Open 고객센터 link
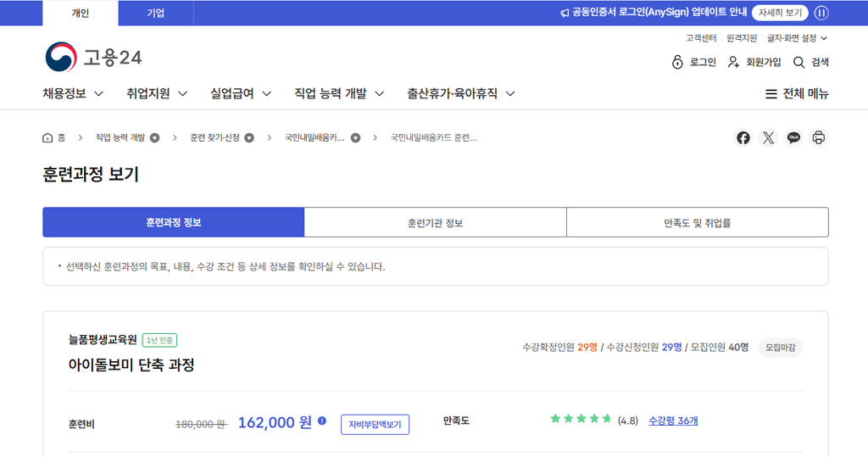The height and width of the screenshot is (457, 868). coord(701,38)
